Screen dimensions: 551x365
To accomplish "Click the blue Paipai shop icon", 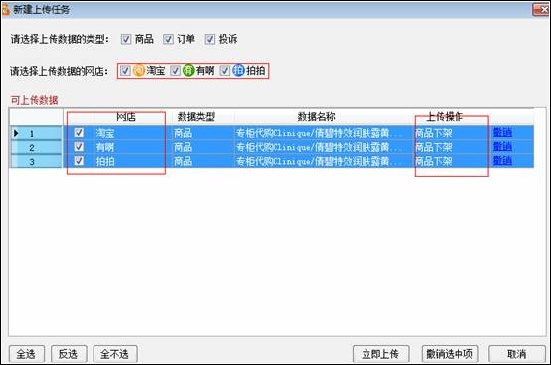I will pos(238,71).
